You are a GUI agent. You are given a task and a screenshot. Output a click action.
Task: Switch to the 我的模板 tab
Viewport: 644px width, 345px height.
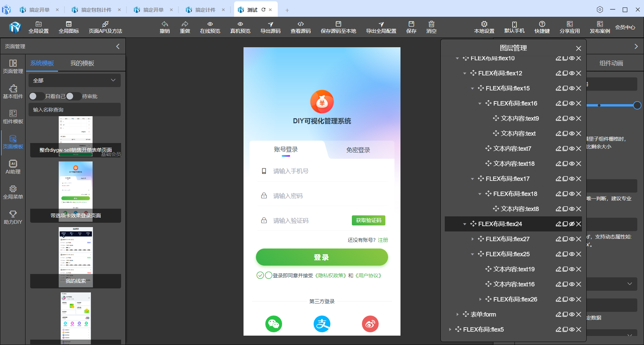tap(82, 63)
